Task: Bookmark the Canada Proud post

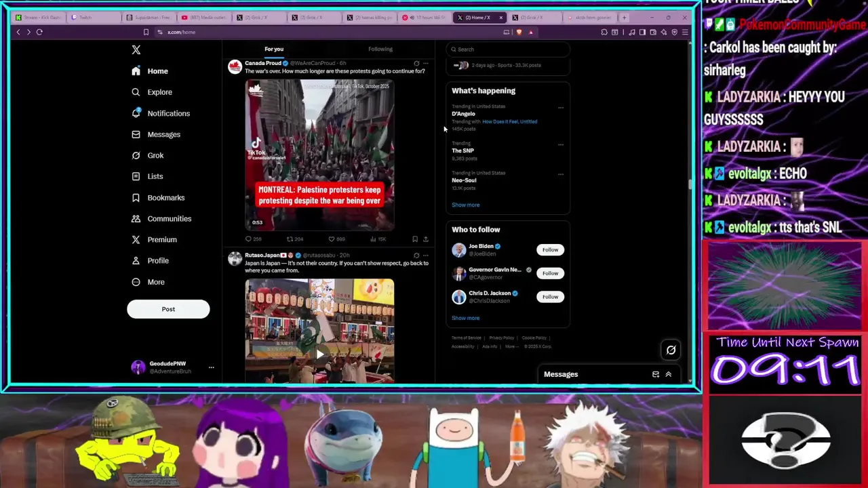Action: point(415,239)
